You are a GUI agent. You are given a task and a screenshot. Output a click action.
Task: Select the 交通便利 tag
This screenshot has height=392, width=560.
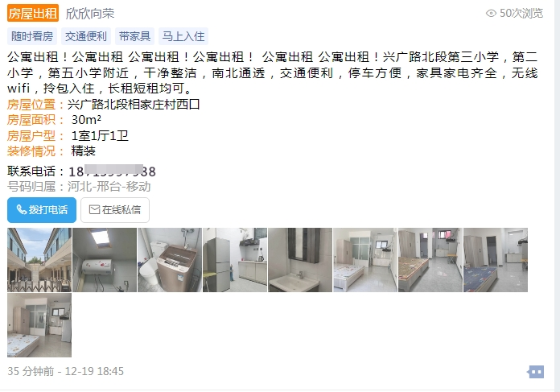[86, 36]
